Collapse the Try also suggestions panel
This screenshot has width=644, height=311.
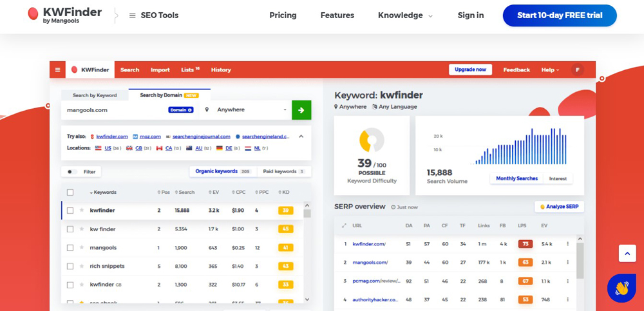point(301,137)
